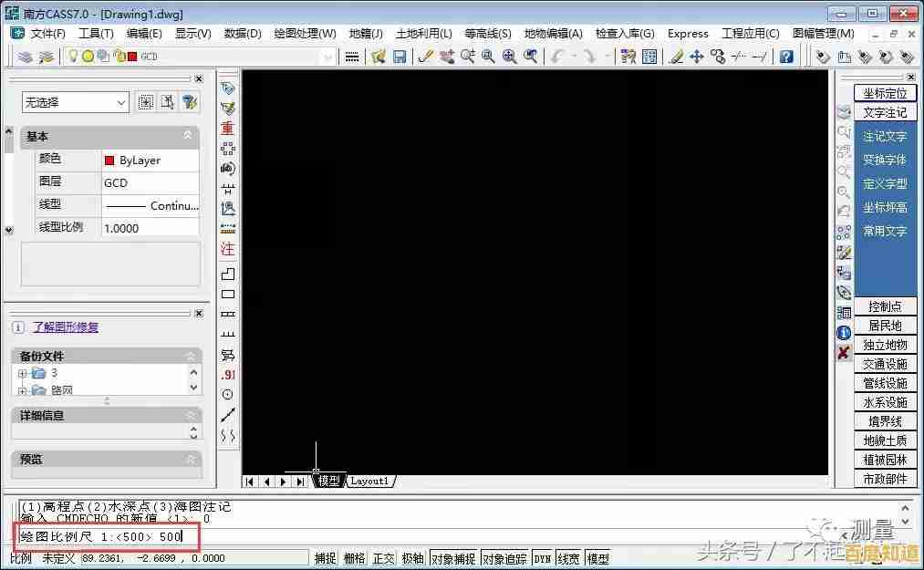Select the .91 elevation point tool

click(x=227, y=375)
